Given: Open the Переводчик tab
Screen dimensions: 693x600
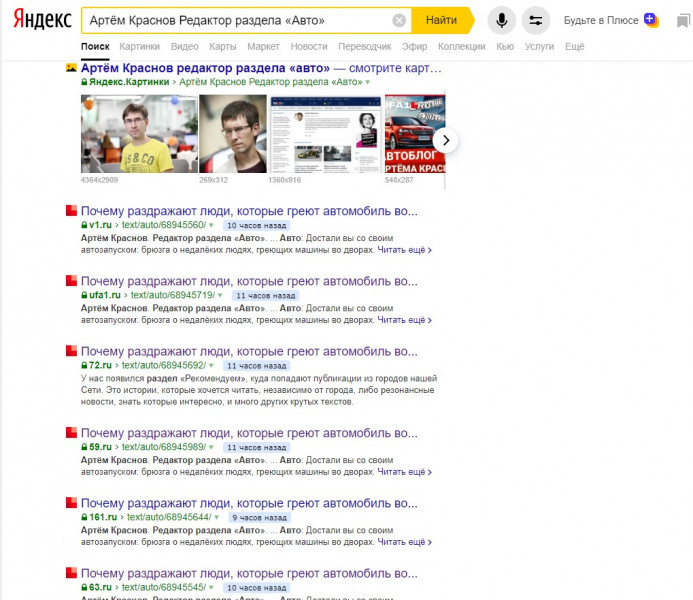Looking at the screenshot, I should coord(364,46).
